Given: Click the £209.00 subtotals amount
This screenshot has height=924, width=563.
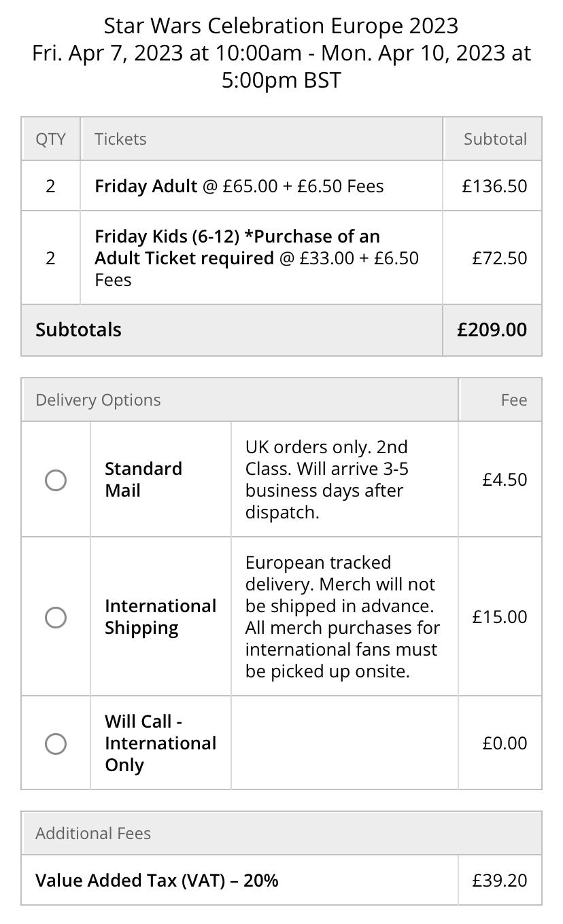Looking at the screenshot, I should point(492,330).
